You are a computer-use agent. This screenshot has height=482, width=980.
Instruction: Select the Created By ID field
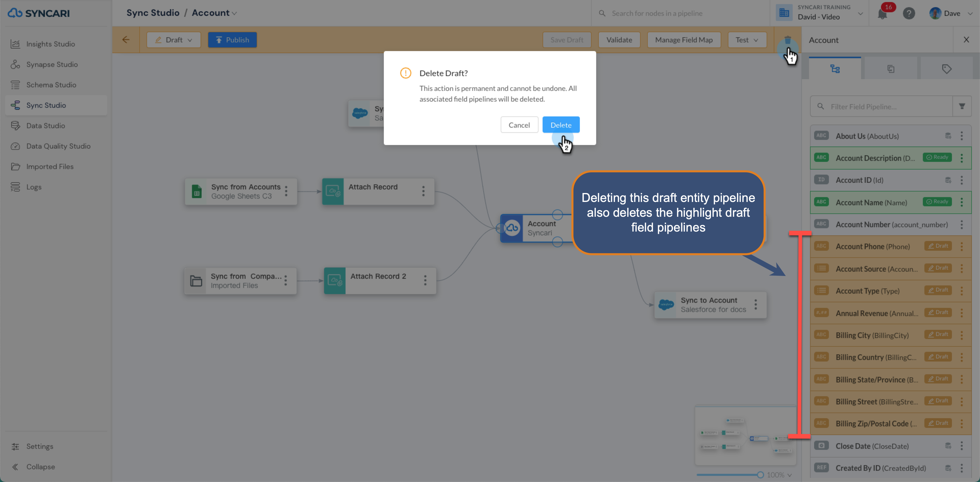pyautogui.click(x=891, y=468)
